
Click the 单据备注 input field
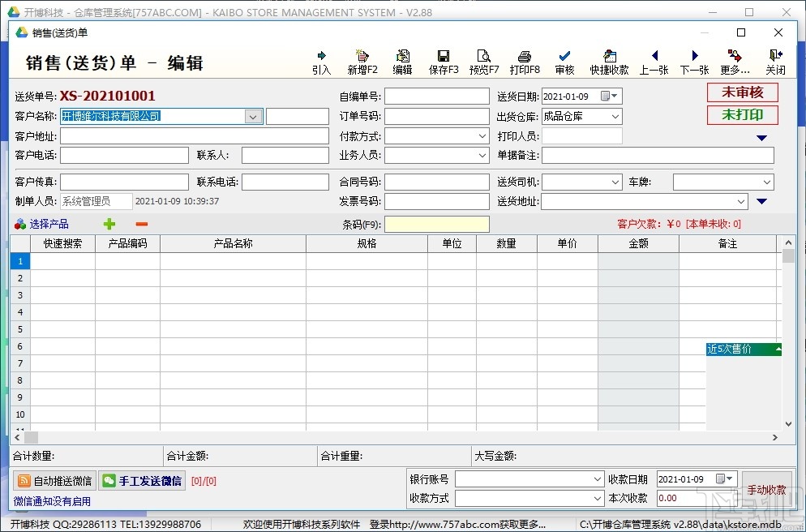[658, 155]
